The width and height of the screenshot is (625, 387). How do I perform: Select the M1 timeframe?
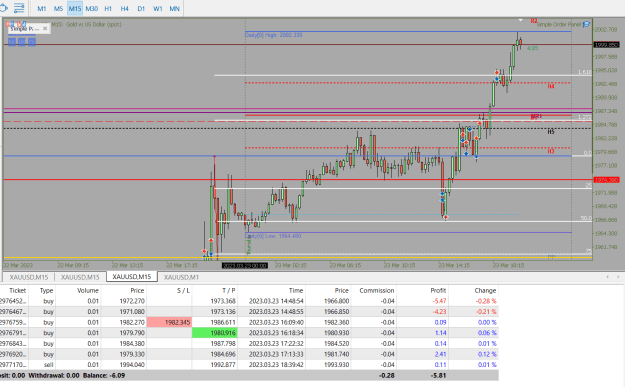[41, 8]
